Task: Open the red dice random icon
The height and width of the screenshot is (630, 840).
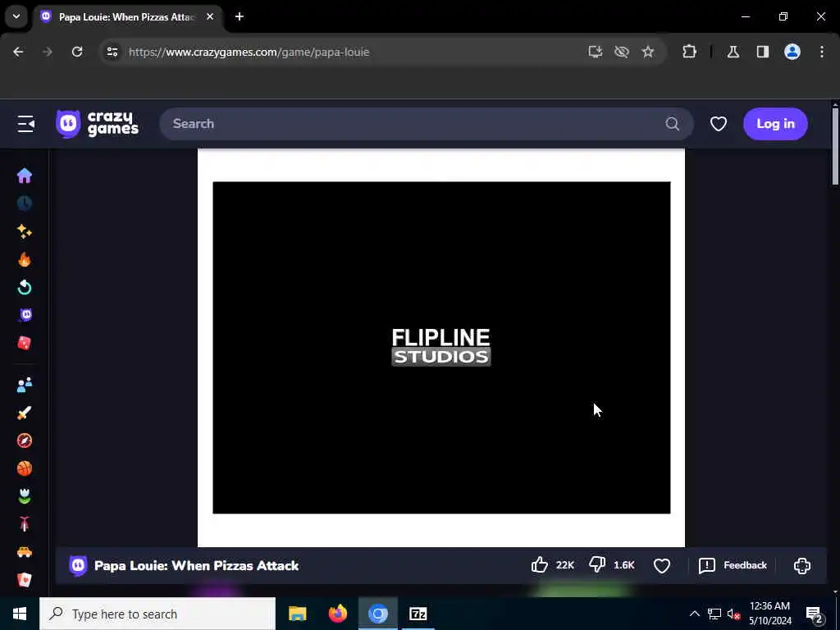Action: click(x=25, y=343)
